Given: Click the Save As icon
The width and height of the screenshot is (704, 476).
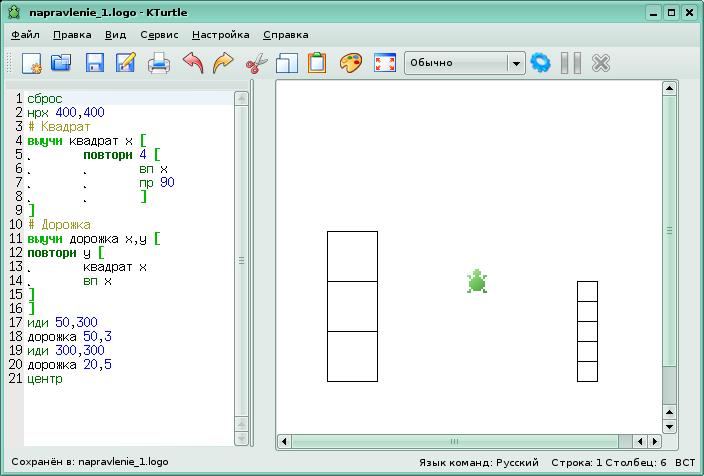Looking at the screenshot, I should click(126, 63).
